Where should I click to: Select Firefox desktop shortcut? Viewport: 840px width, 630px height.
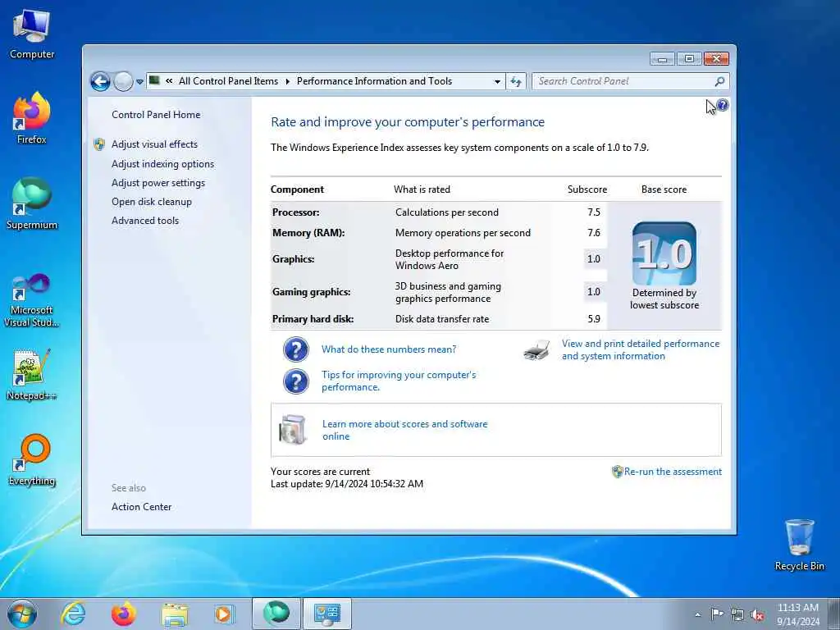tap(32, 118)
